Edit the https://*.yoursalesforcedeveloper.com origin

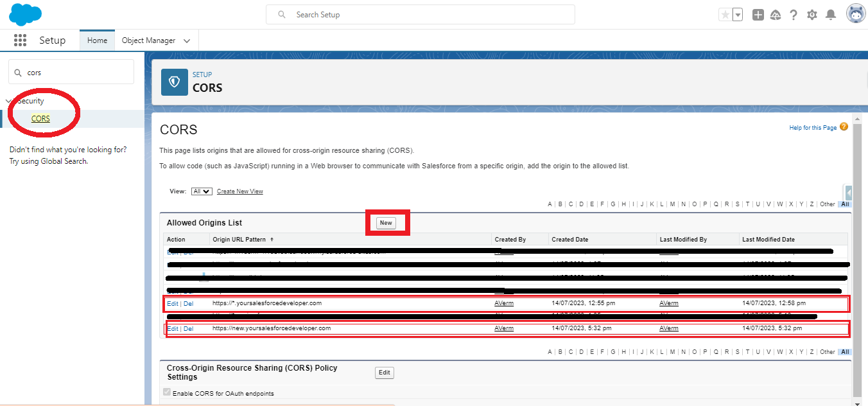coord(172,303)
